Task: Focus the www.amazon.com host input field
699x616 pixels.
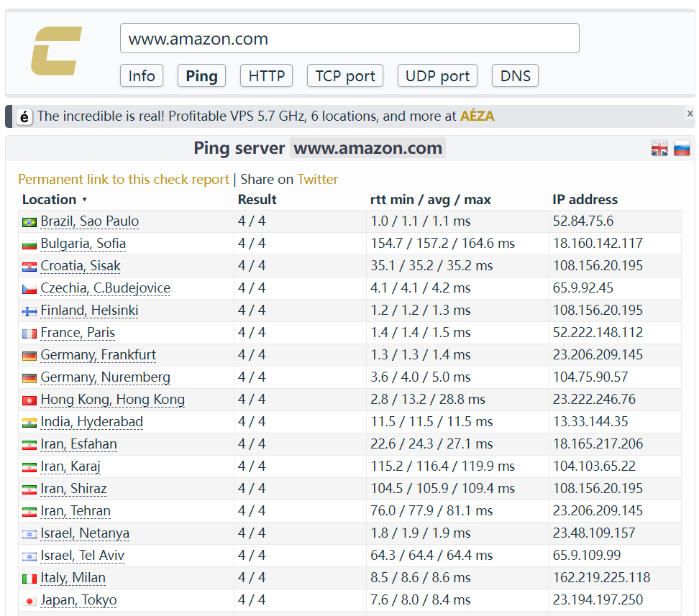Action: 349,38
